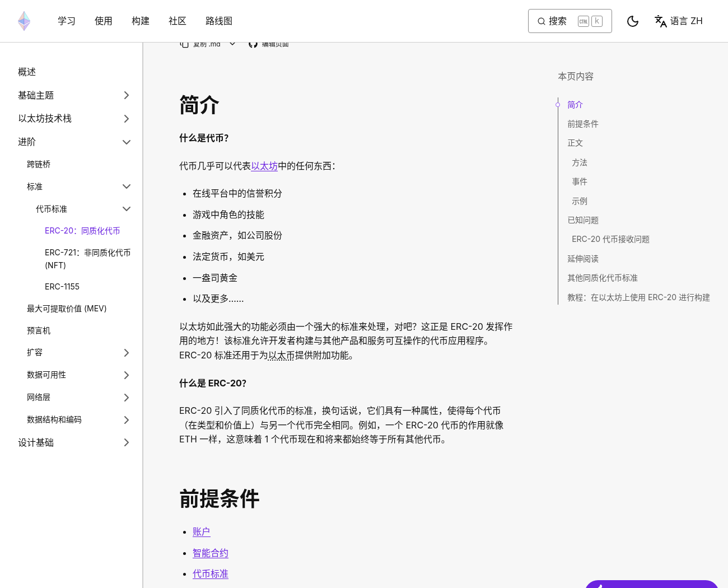Jump to ERC-20 代币接收问题 in contents
Image resolution: width=728 pixels, height=588 pixels.
pyautogui.click(x=611, y=239)
